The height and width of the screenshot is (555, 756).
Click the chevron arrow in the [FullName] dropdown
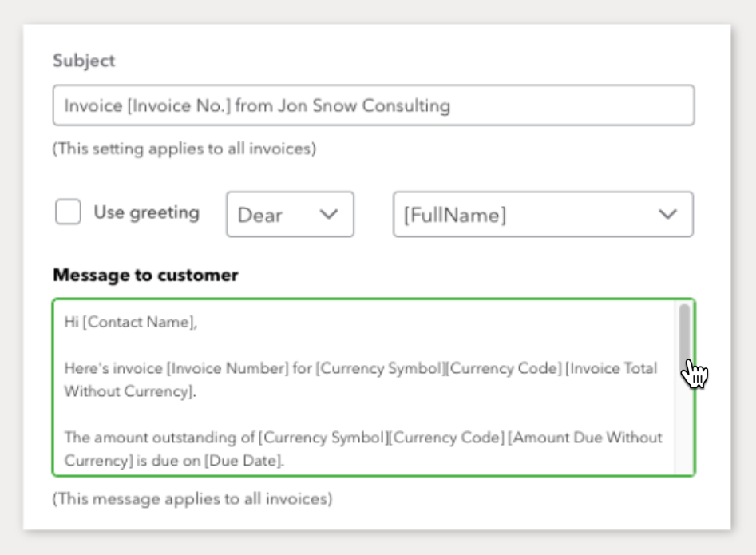(667, 214)
